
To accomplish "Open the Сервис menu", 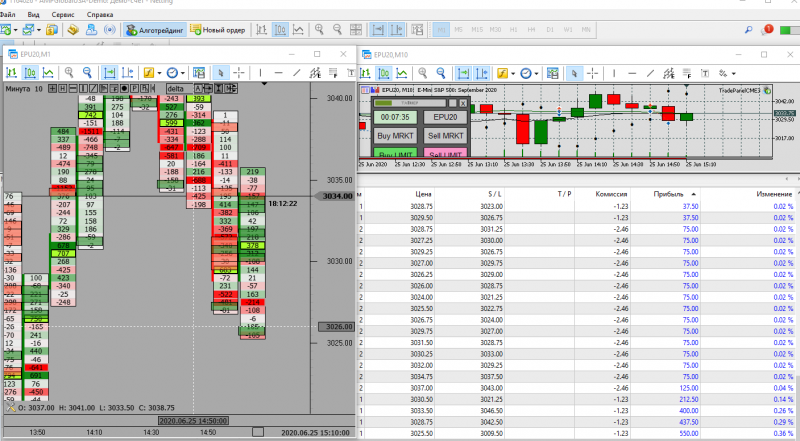I will (63, 14).
